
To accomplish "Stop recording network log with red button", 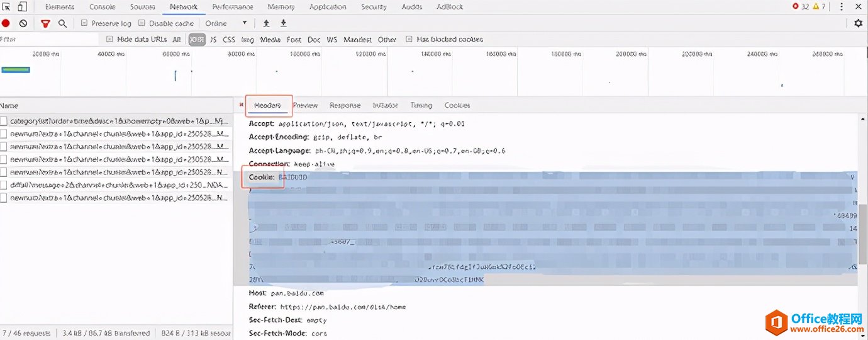I will coord(6,23).
